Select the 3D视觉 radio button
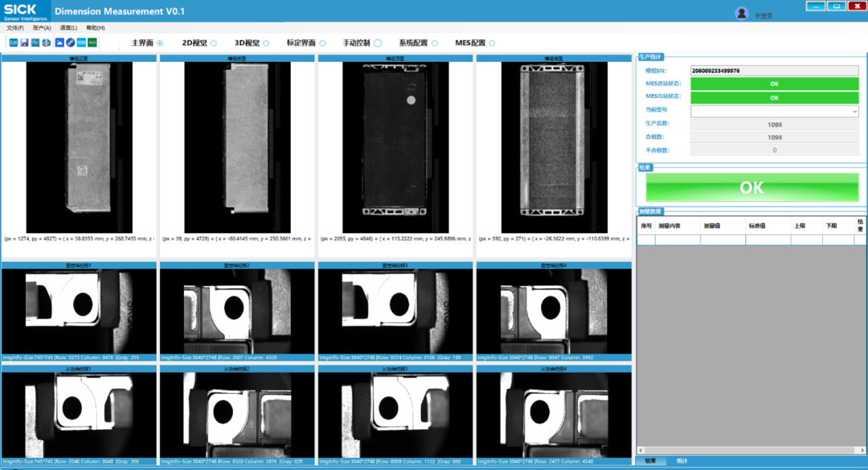The image size is (868, 470). pyautogui.click(x=266, y=43)
